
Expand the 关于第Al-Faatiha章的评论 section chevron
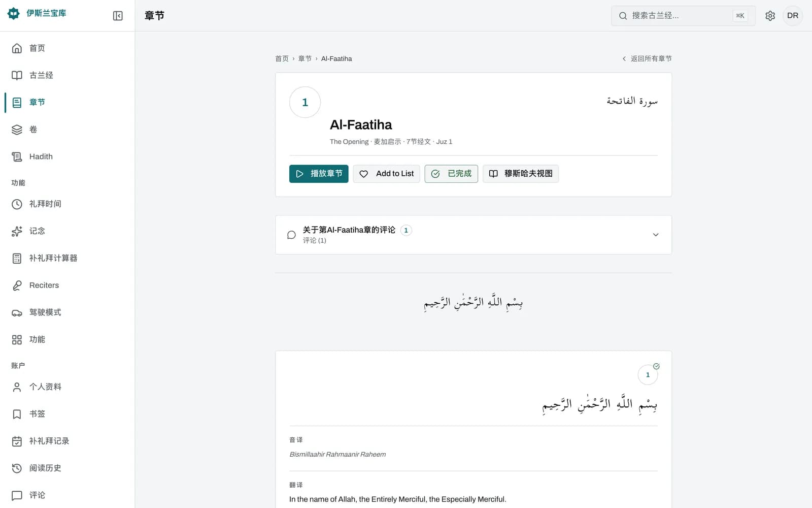(656, 235)
